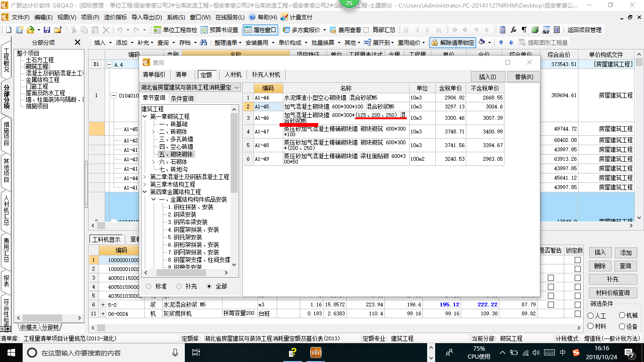Click the orange PDF app taskbar icon
Viewport: 644px width, 362px height.
(x=316, y=353)
